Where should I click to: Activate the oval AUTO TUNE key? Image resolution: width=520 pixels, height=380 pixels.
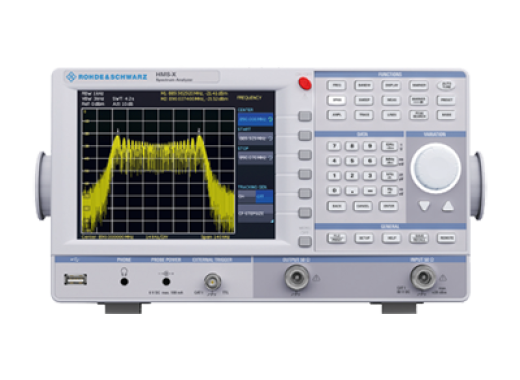pos(446,85)
